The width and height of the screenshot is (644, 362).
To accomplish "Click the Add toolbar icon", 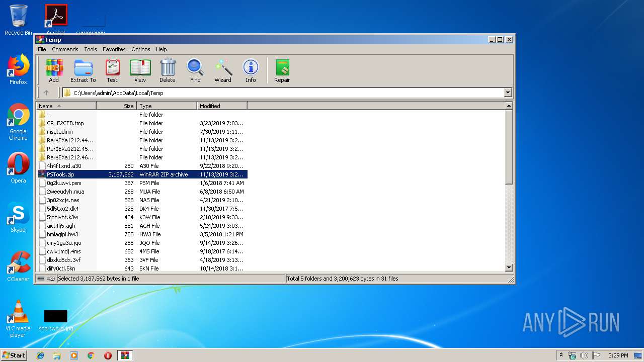I will click(x=54, y=71).
